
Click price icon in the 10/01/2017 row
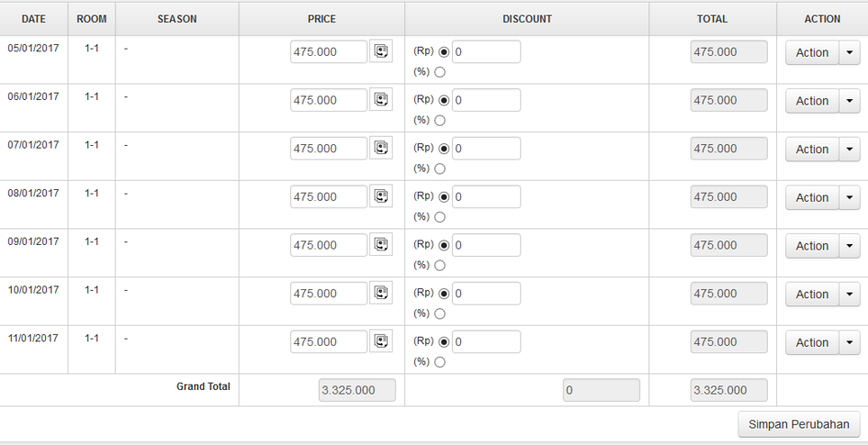(x=380, y=293)
